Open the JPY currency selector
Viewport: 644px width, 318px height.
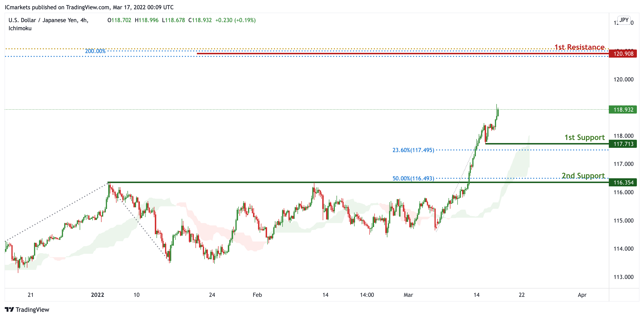tap(624, 20)
